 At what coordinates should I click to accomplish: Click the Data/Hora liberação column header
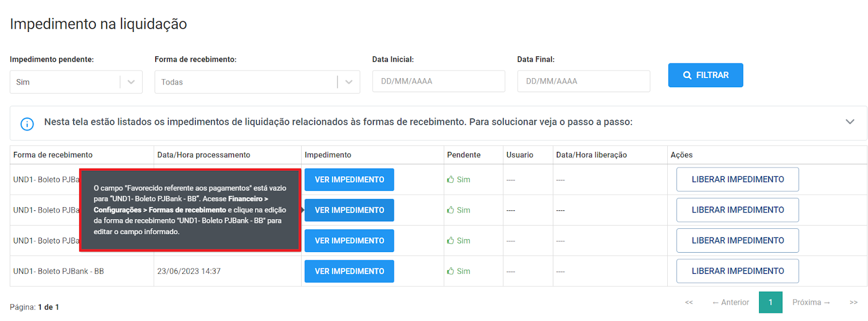click(x=591, y=155)
